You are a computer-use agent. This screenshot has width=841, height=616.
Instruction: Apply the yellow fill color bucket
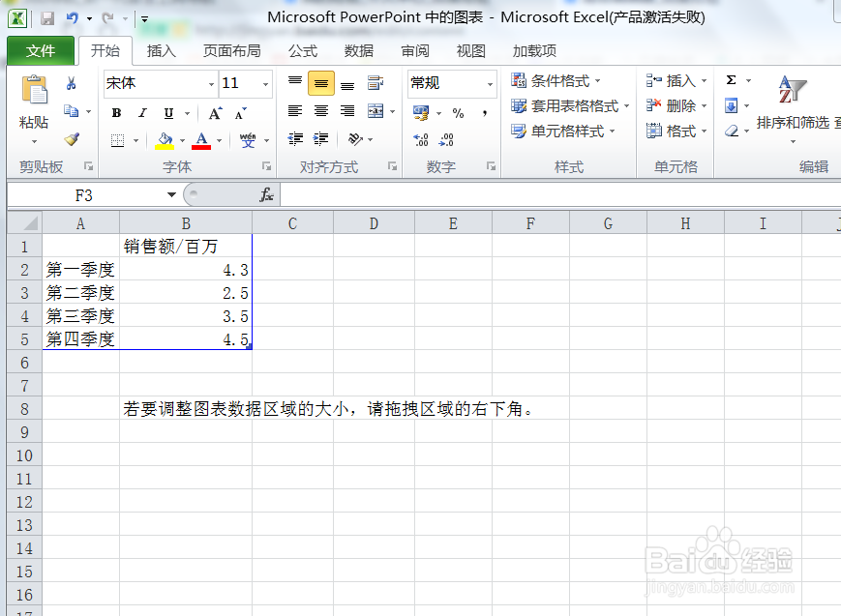pyautogui.click(x=165, y=140)
